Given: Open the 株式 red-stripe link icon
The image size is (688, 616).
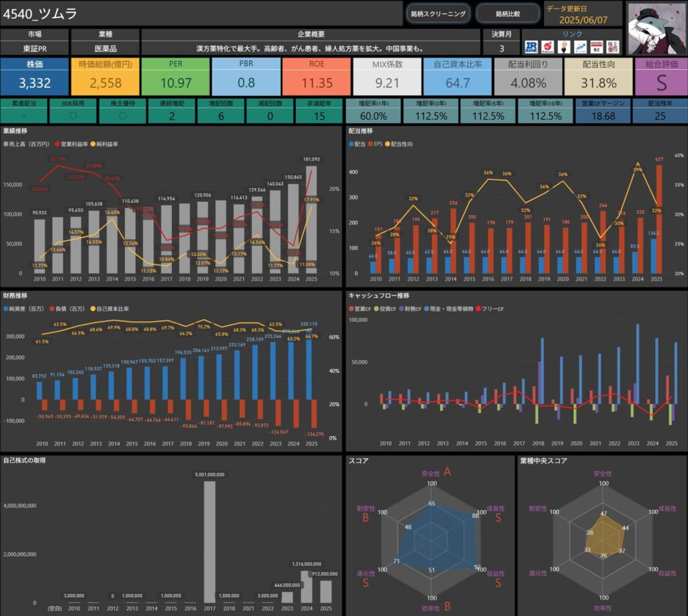Looking at the screenshot, I should click(x=597, y=47).
